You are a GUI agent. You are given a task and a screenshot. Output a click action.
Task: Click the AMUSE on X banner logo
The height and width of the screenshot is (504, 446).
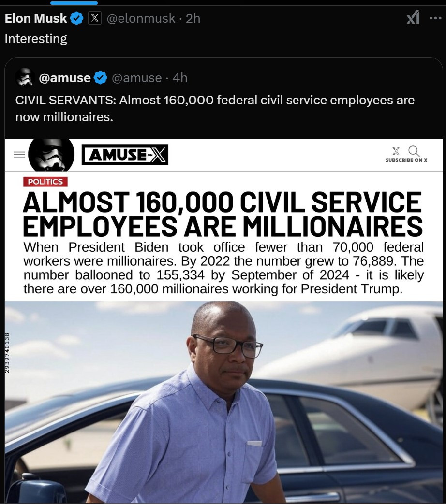point(125,155)
